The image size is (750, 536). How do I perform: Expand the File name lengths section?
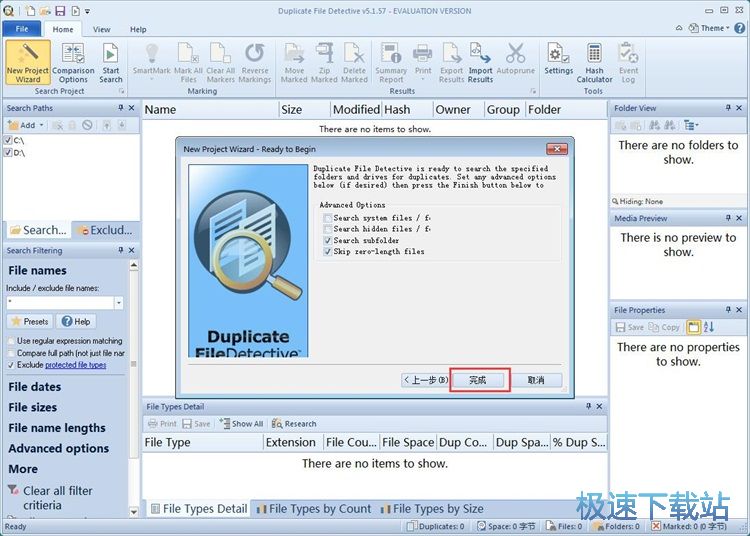click(x=57, y=428)
